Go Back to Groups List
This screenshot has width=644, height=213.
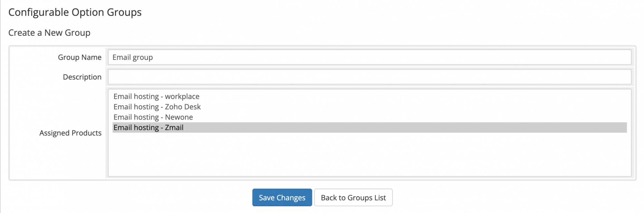click(353, 198)
